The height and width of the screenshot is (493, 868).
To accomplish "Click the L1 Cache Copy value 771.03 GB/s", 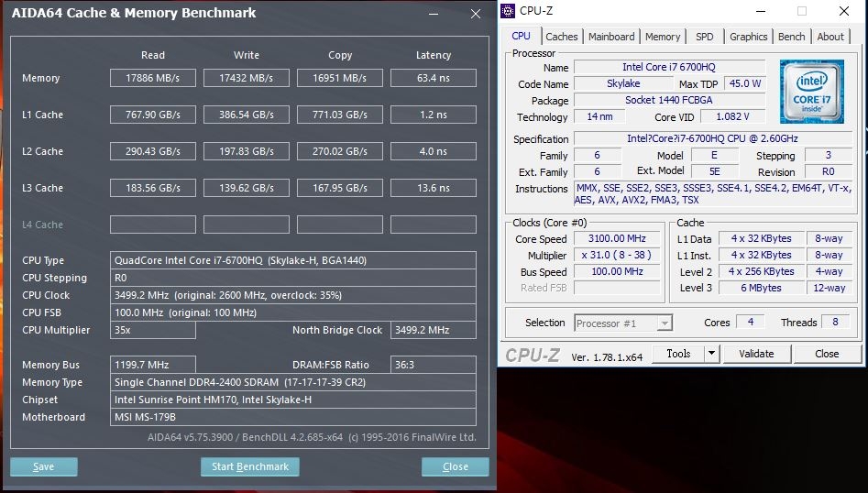I will [340, 115].
